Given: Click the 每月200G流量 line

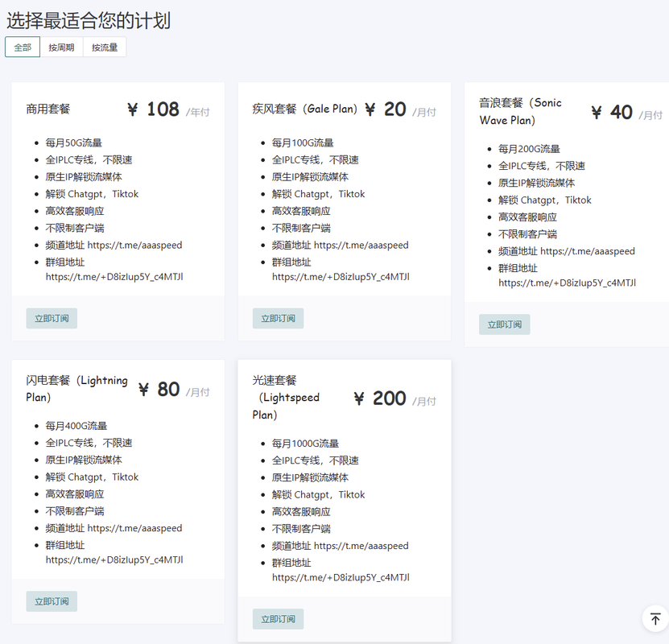Looking at the screenshot, I should point(530,149).
